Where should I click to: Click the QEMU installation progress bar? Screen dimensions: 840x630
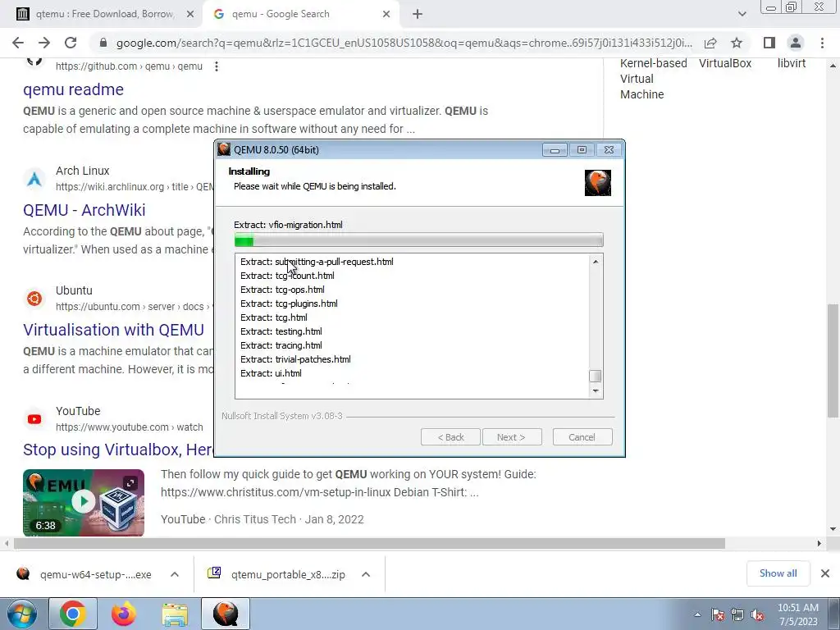(419, 240)
